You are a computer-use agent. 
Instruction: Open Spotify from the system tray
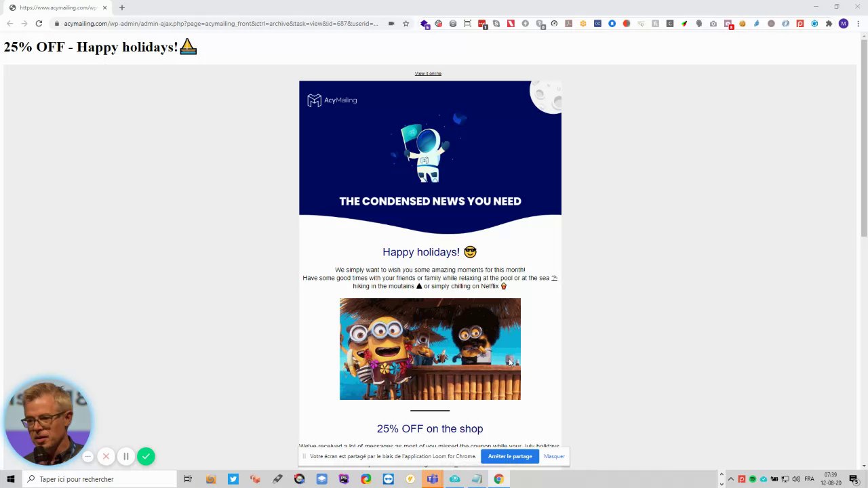pyautogui.click(x=752, y=479)
